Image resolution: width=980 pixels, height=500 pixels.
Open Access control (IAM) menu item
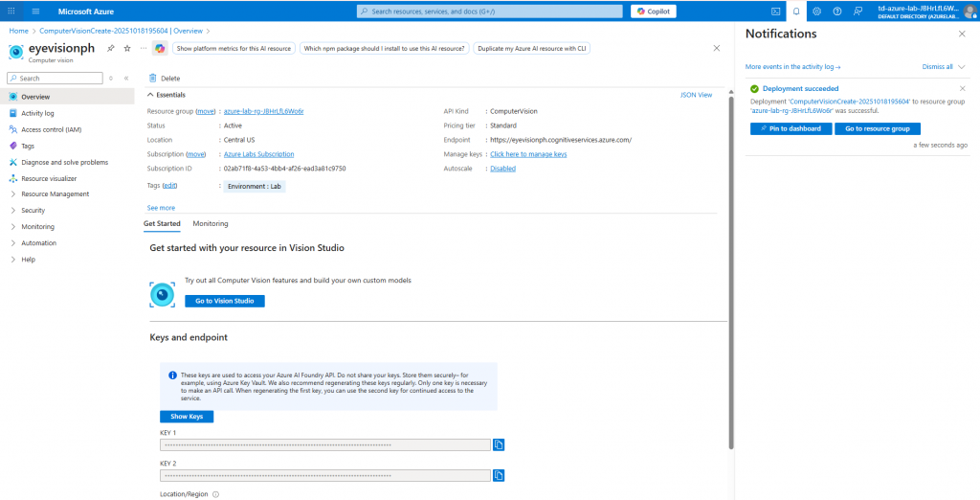click(x=51, y=129)
